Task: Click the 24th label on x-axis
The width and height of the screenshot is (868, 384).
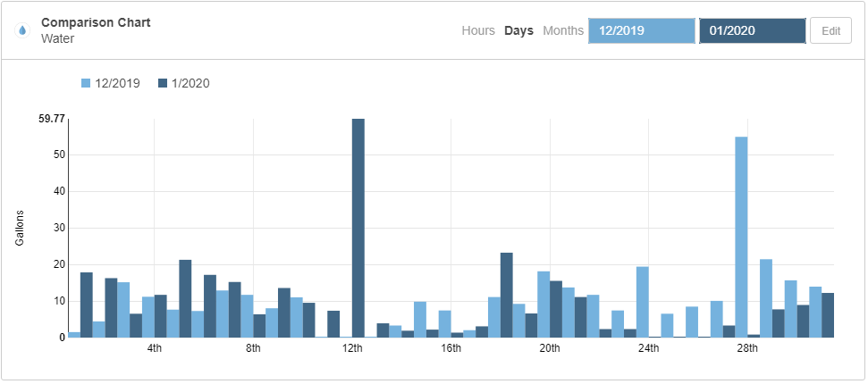Action: pyautogui.click(x=648, y=348)
